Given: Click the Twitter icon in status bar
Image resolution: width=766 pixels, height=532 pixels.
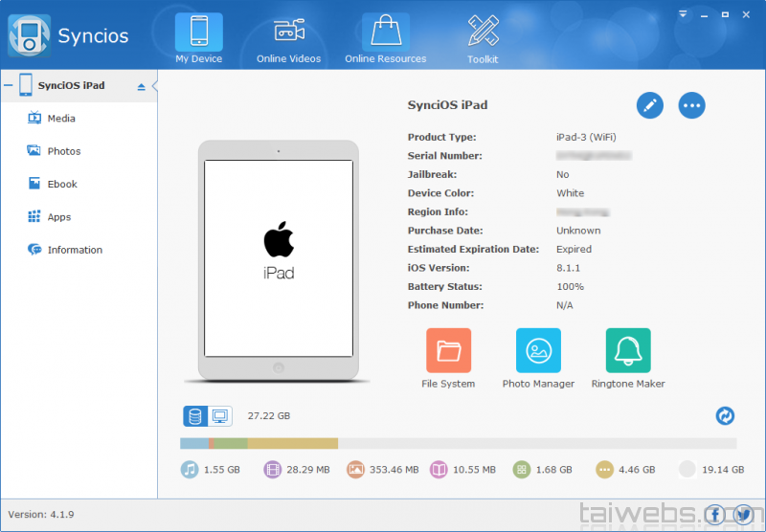Looking at the screenshot, I should 742,514.
